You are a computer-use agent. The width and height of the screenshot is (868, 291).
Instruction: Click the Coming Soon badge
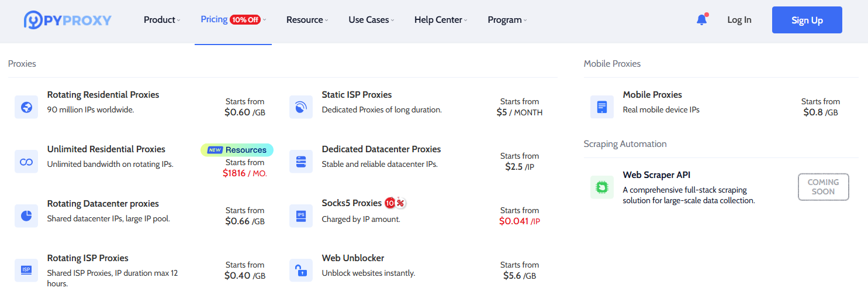coord(824,187)
